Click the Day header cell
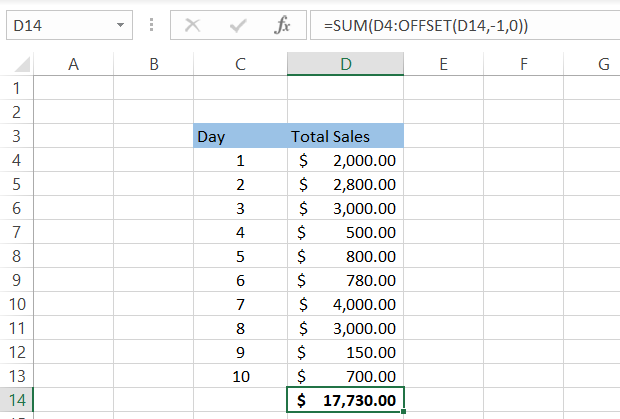This screenshot has width=620, height=419. [240, 136]
